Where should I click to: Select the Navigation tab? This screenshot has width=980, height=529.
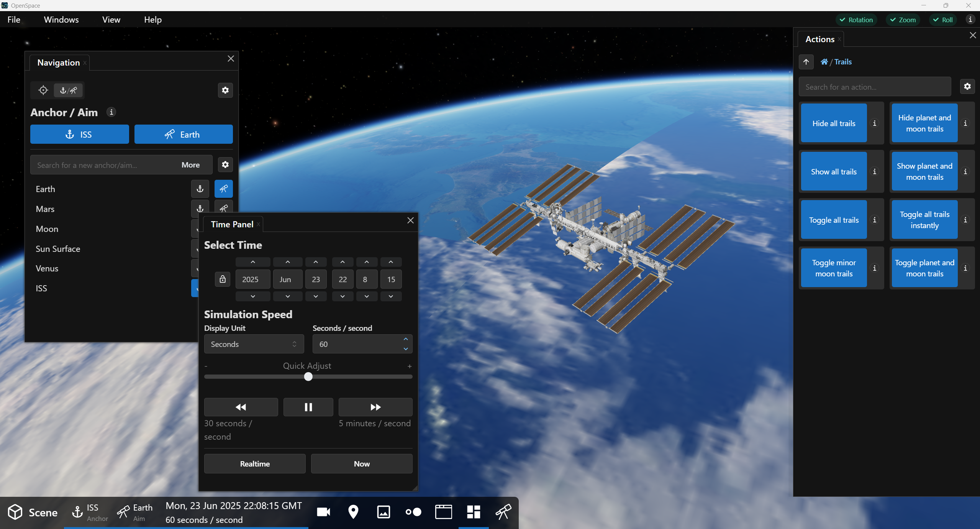59,62
